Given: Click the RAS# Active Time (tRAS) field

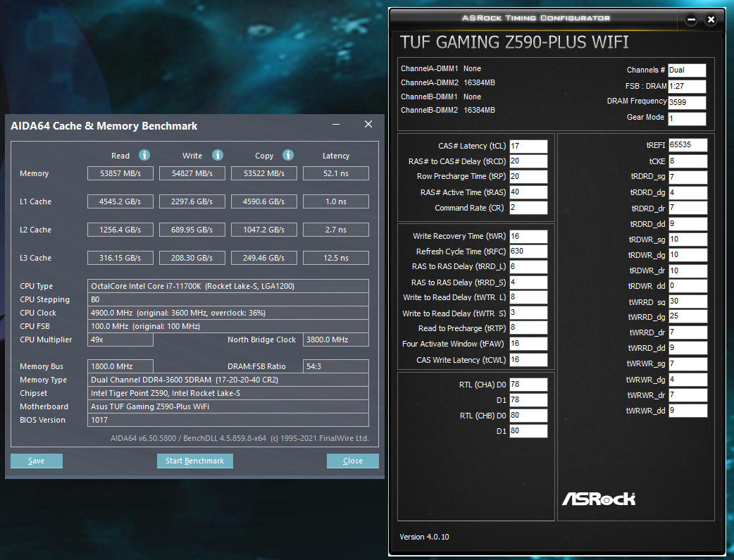Looking at the screenshot, I should 528,192.
